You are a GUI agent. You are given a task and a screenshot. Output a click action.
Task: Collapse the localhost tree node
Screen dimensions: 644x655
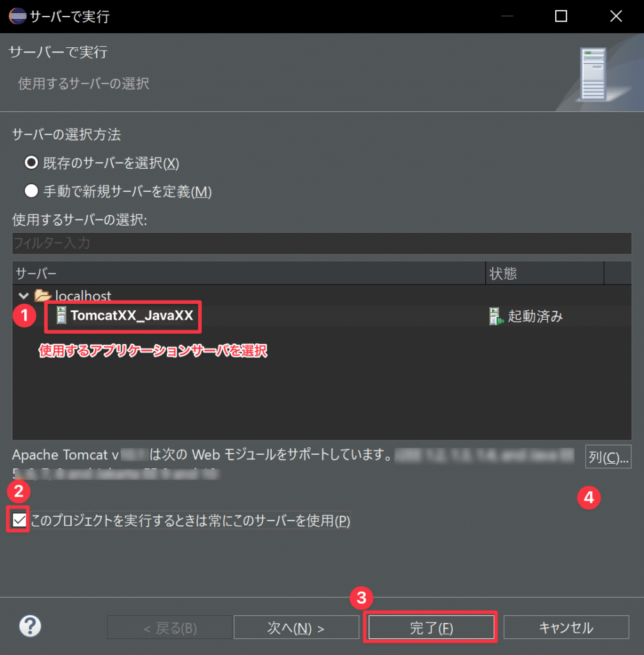(24, 296)
